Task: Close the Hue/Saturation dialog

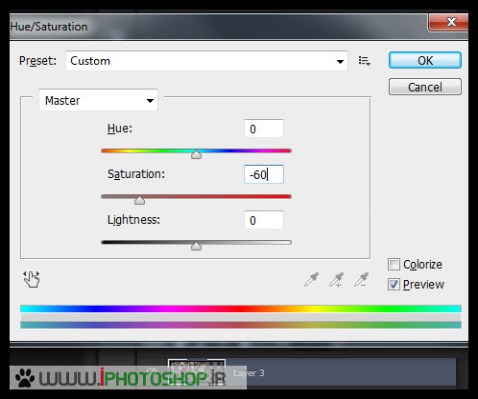Action: pyautogui.click(x=448, y=22)
